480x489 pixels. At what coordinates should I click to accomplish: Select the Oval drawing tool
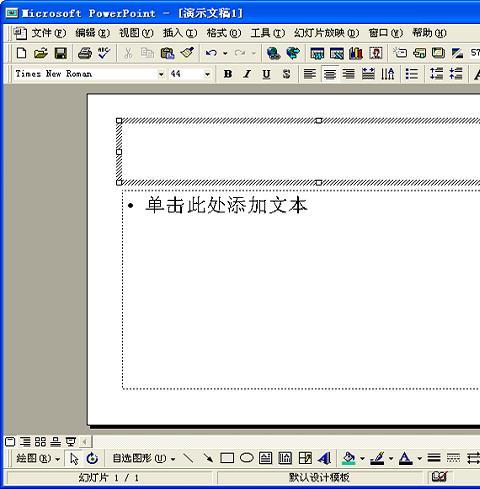click(x=247, y=458)
